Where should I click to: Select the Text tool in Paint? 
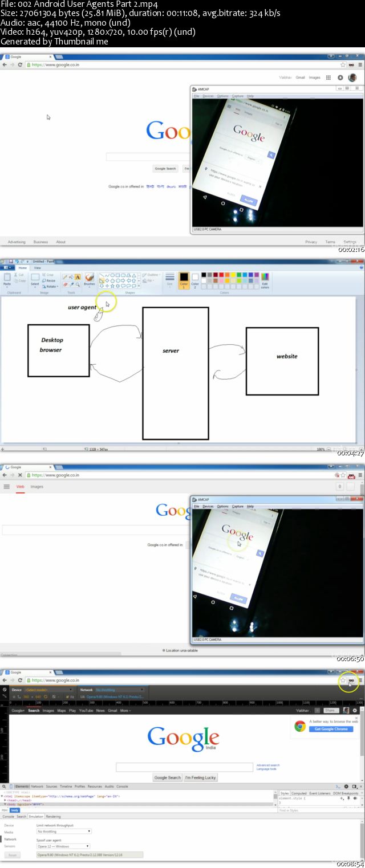pos(78,278)
